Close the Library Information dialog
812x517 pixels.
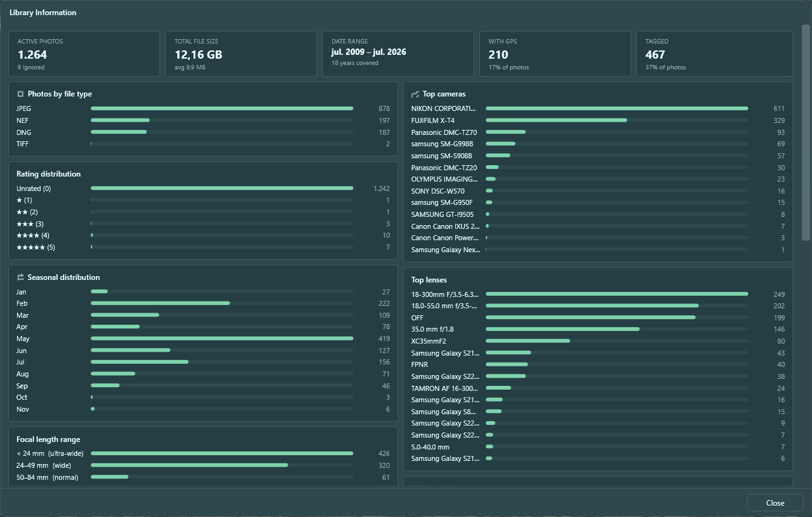(775, 502)
